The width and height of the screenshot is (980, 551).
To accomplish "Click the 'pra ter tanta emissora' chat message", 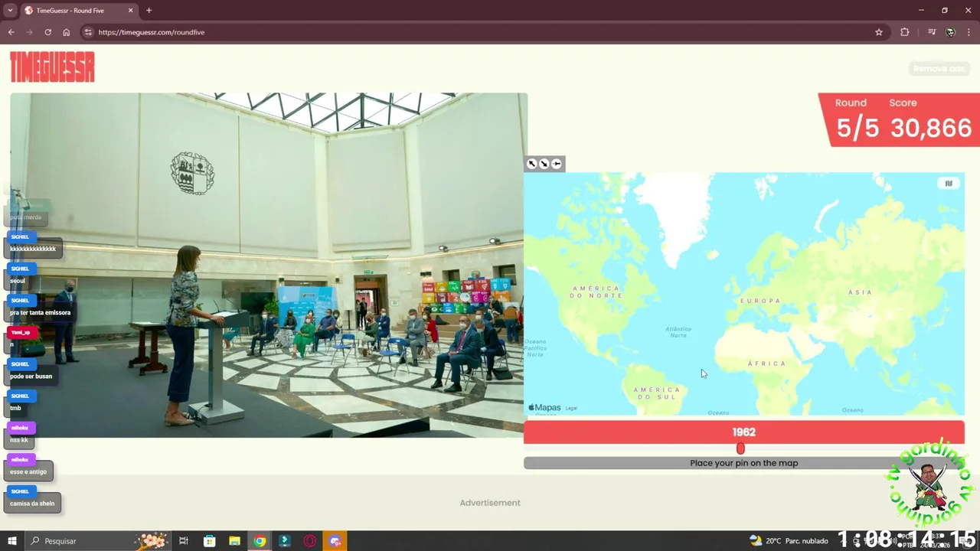I will click(x=40, y=312).
